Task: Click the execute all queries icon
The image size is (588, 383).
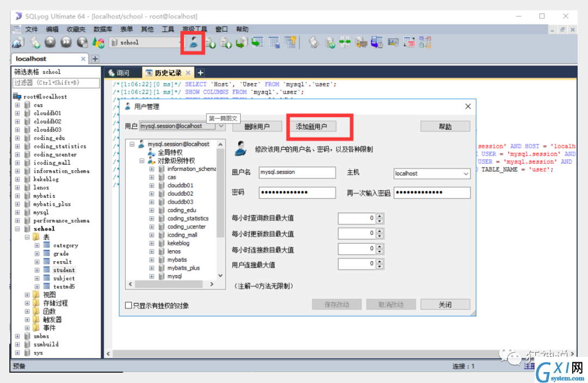Action: tap(66, 42)
